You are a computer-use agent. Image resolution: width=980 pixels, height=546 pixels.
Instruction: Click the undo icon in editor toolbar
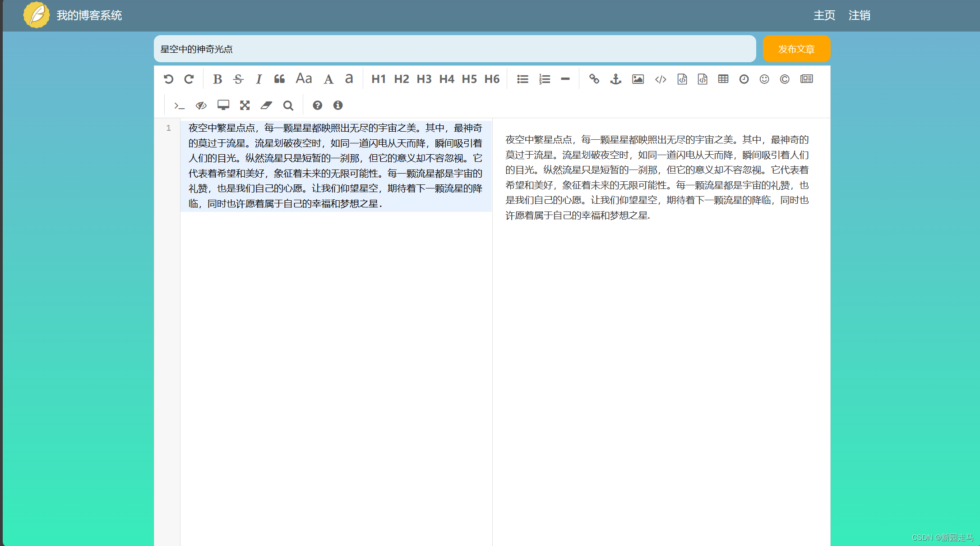[x=168, y=79]
